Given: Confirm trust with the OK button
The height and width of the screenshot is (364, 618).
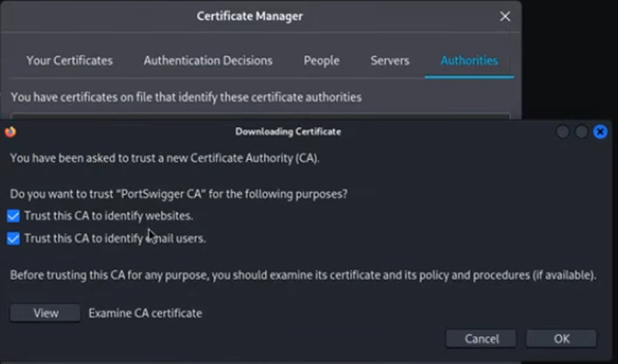Looking at the screenshot, I should (561, 339).
